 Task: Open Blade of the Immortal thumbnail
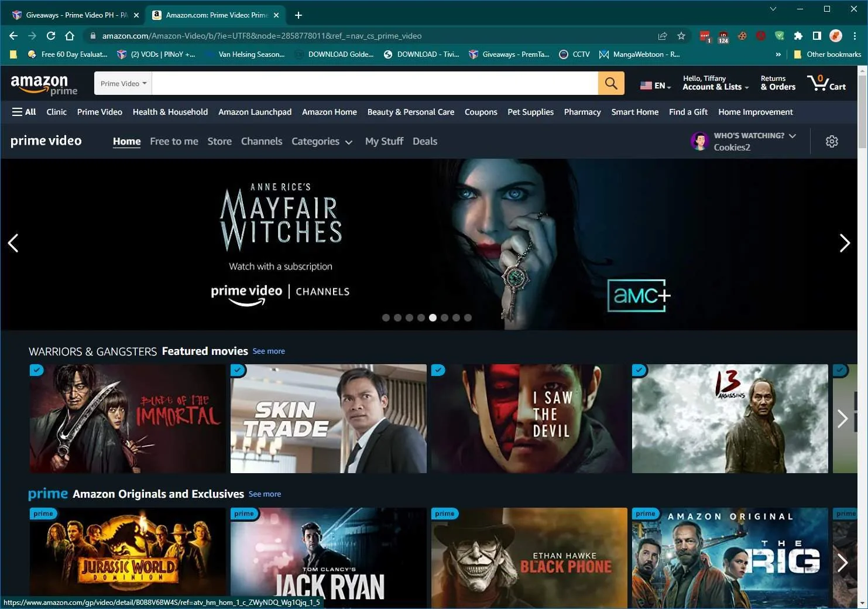coord(128,419)
